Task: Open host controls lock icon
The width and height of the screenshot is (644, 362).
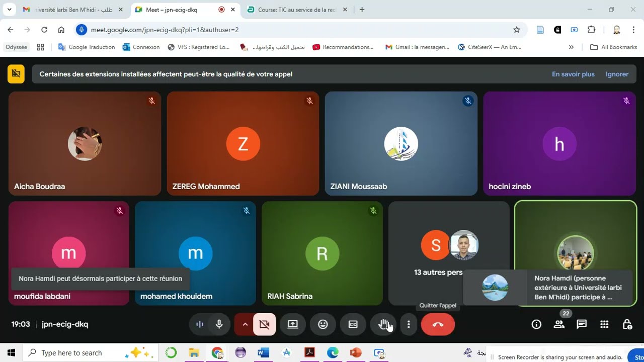Action: [x=627, y=324]
